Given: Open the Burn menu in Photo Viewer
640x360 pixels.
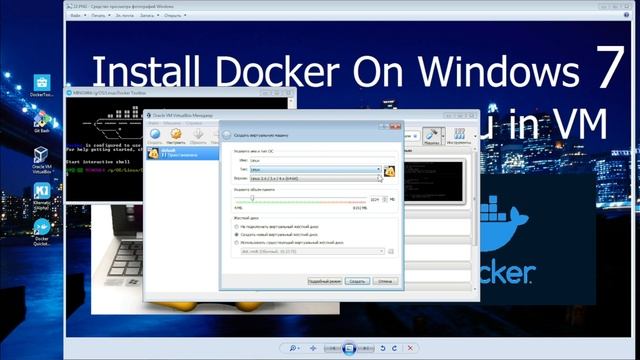Looking at the screenshot, I should 149,16.
